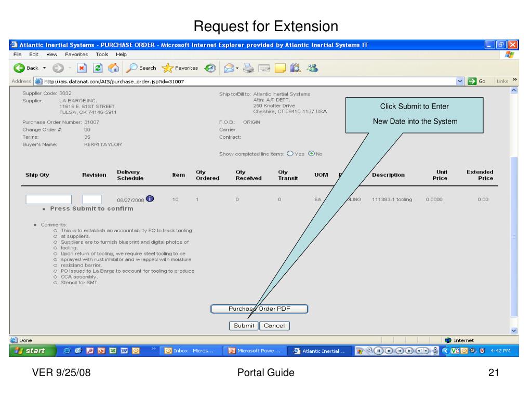Viewport: 532px width, 399px height.
Task: Expand the quick launch overflow chevron
Action: click(x=153, y=349)
